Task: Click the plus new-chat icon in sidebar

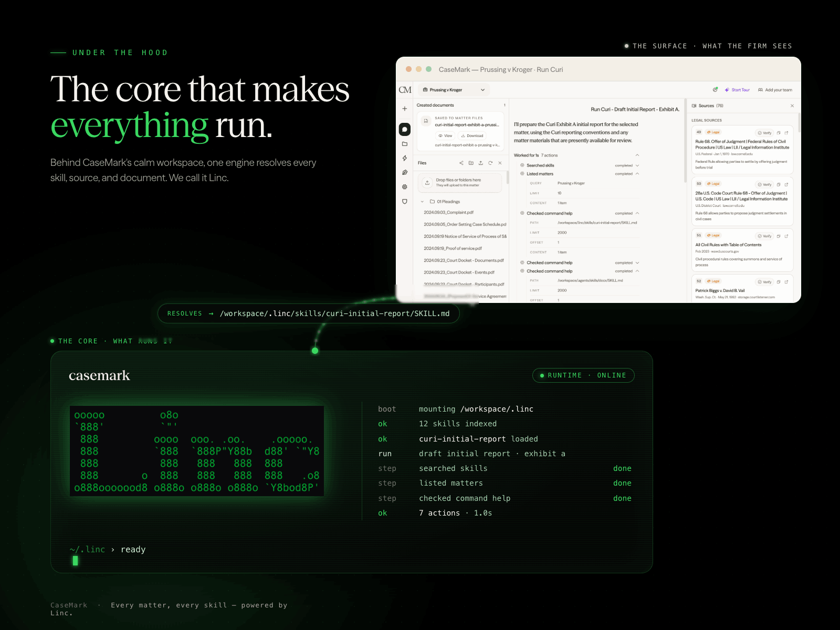Action: tap(405, 109)
